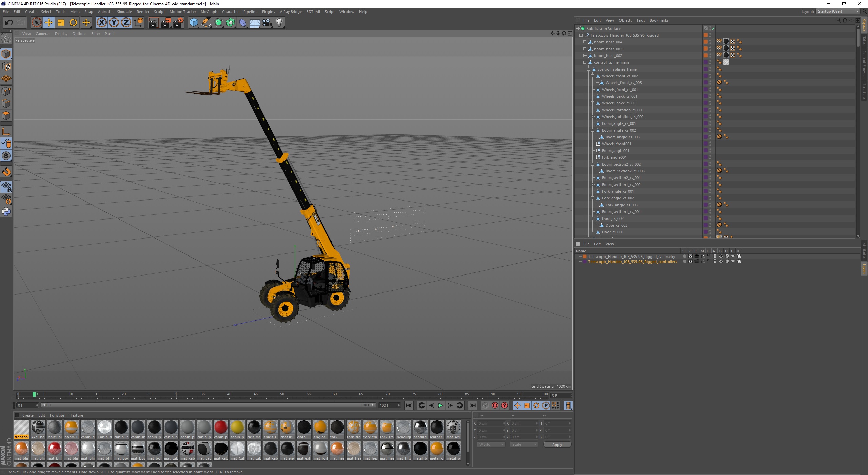Click frame 50 on timeline ruler
This screenshot has height=475, width=868.
282,395
